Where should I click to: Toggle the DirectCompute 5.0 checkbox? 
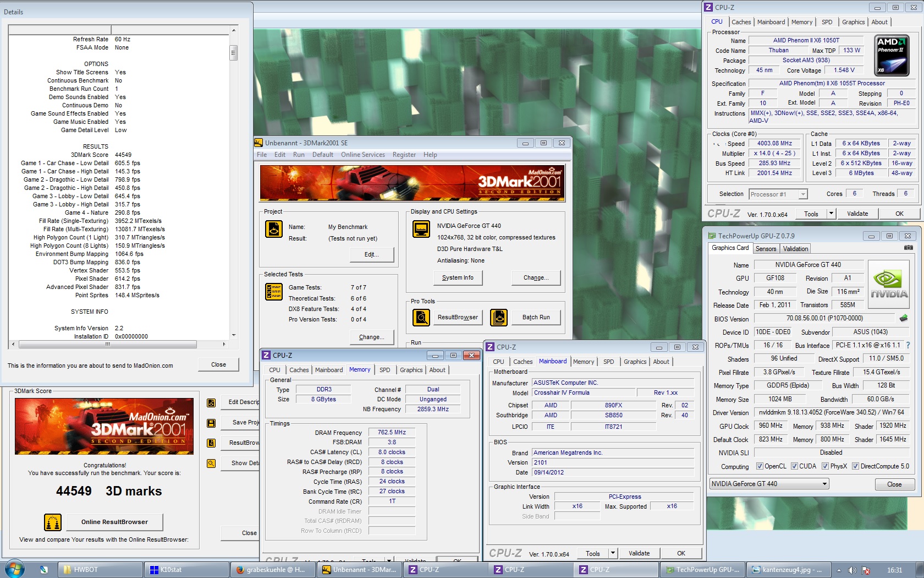point(855,466)
